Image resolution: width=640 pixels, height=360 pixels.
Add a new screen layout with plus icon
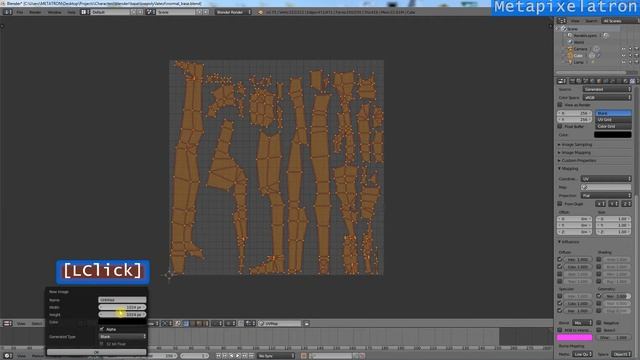point(133,12)
